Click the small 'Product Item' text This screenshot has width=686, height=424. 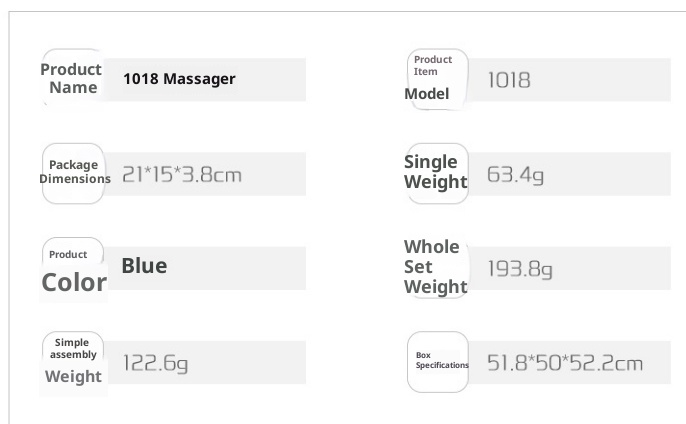point(432,65)
